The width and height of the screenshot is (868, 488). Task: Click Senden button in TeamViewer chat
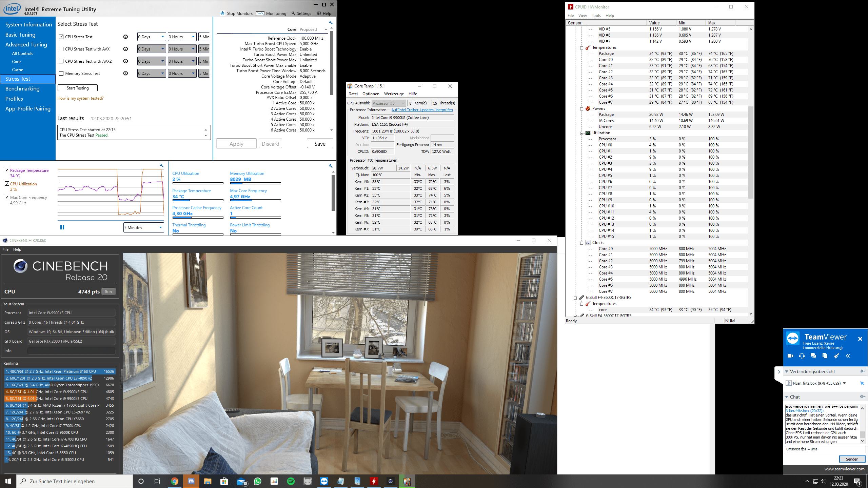(x=852, y=459)
